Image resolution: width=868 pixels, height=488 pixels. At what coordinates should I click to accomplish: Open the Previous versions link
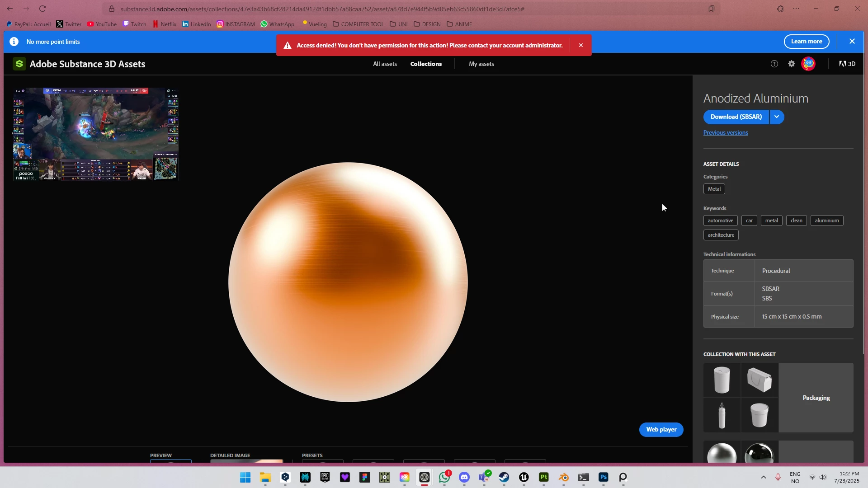726,132
